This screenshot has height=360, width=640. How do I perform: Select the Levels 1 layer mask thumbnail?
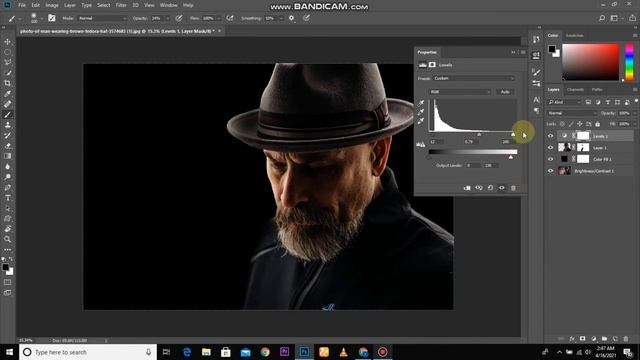583,136
